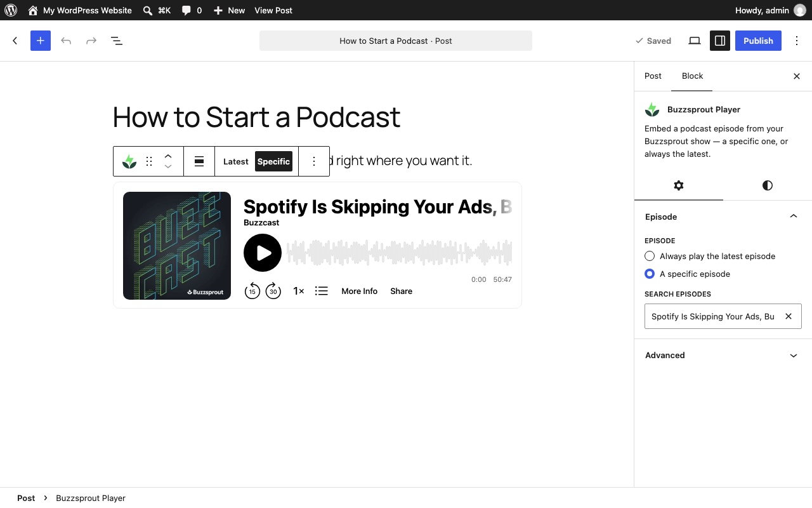The width and height of the screenshot is (812, 508).
Task: Open Howdy, admin account menu
Action: point(770,10)
